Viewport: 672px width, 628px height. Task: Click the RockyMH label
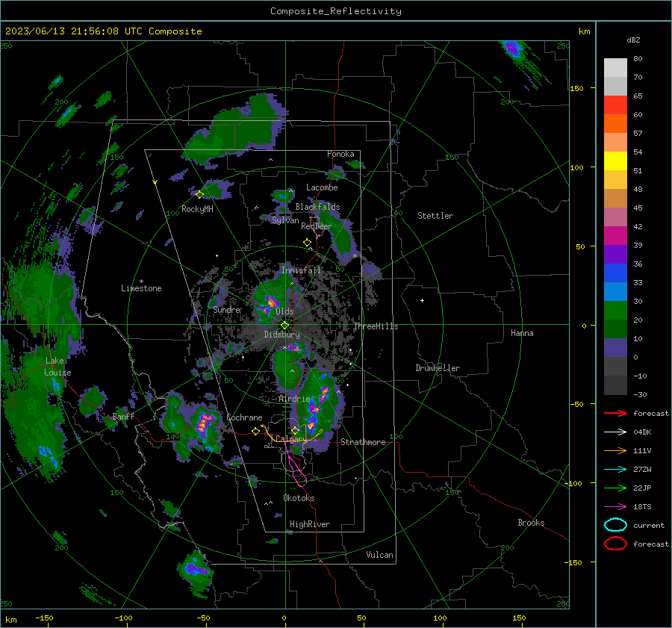(x=197, y=209)
